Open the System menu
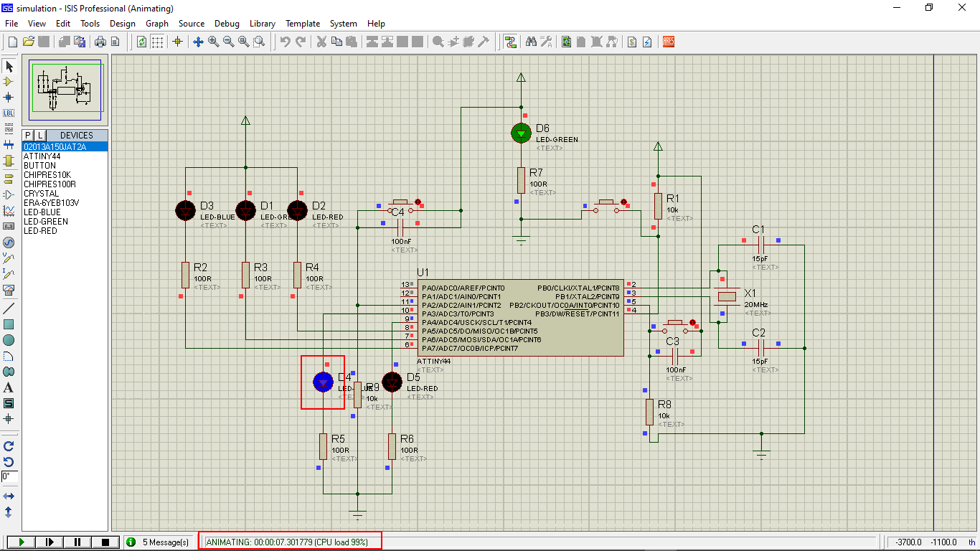The width and height of the screenshot is (980, 551). click(344, 24)
